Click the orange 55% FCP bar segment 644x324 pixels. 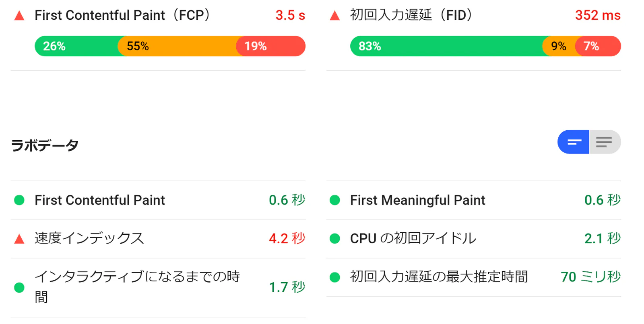pos(177,46)
